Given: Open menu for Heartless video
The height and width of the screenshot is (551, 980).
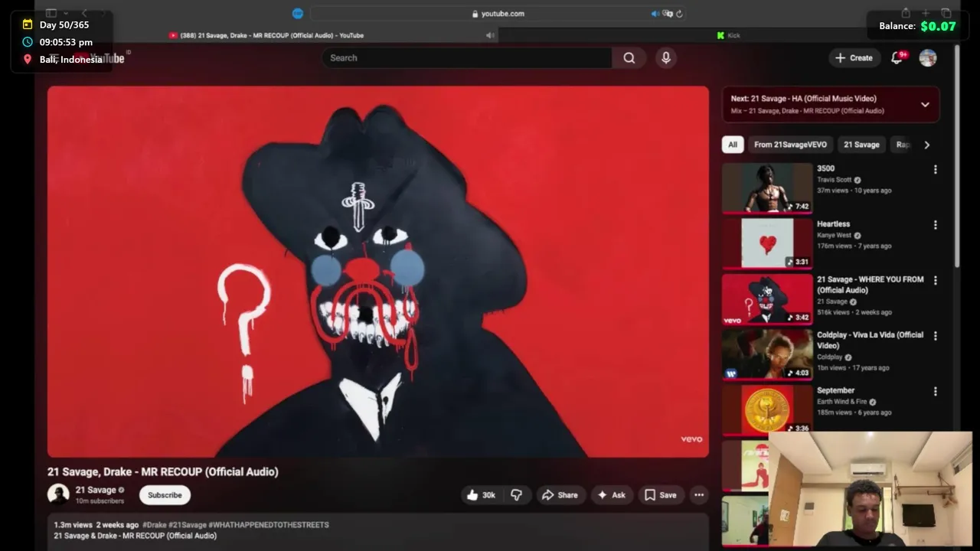Looking at the screenshot, I should point(935,225).
